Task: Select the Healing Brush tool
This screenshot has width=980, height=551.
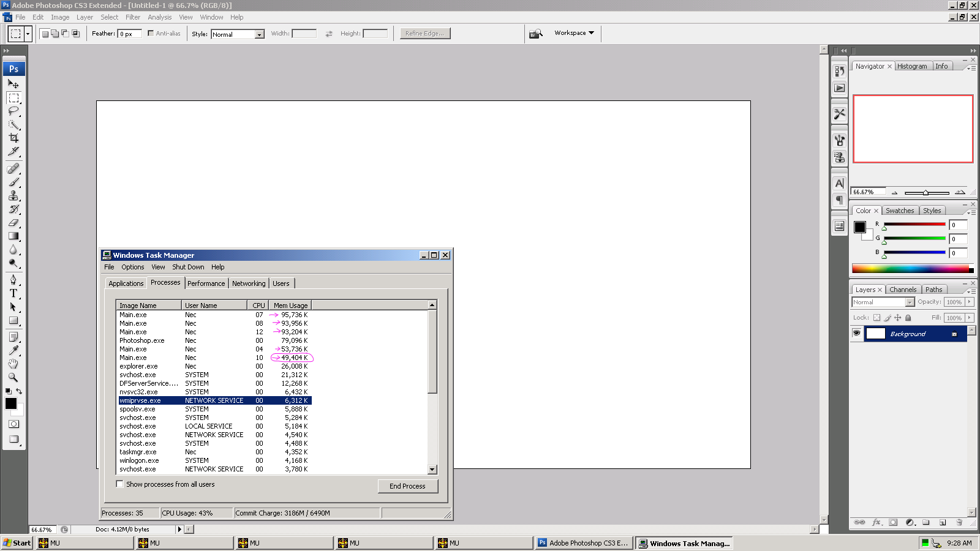Action: [x=13, y=168]
